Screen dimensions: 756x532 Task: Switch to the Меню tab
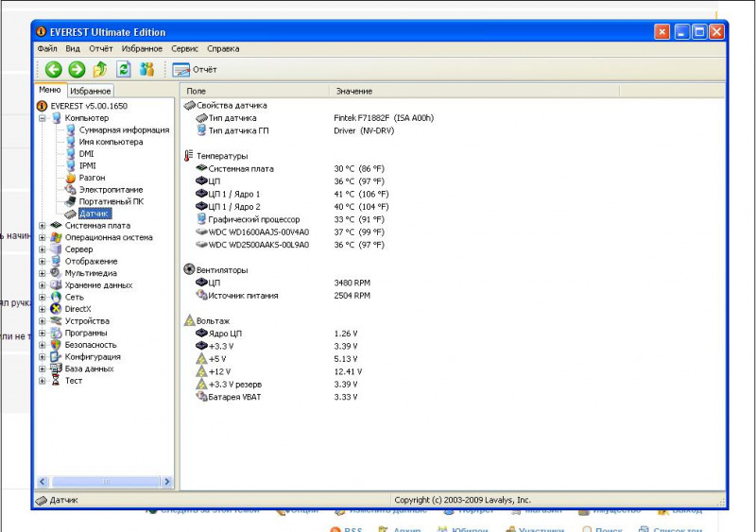[x=50, y=90]
